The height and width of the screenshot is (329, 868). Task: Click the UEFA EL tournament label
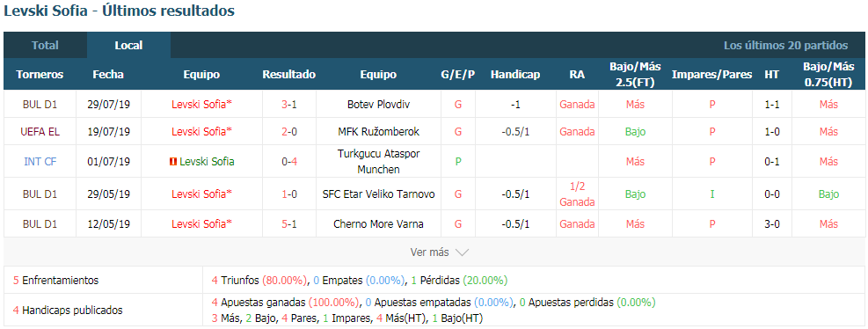(x=40, y=132)
